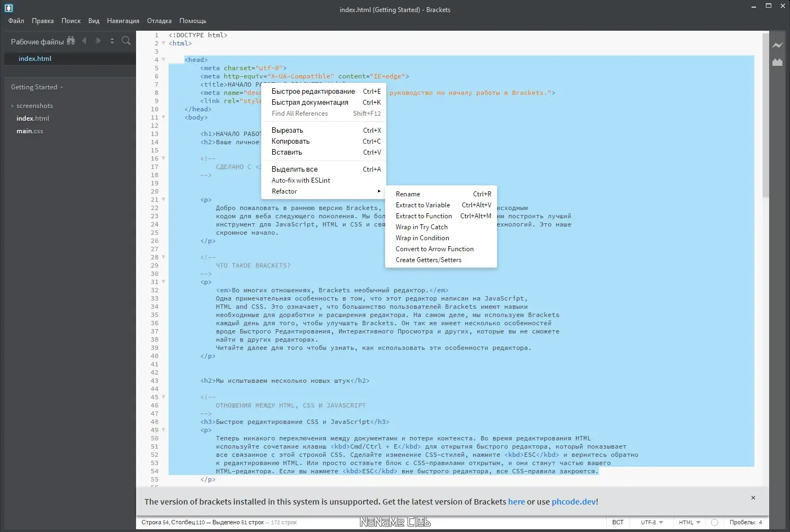
Task: Start Live Preview with the lightning icon
Action: [x=777, y=46]
